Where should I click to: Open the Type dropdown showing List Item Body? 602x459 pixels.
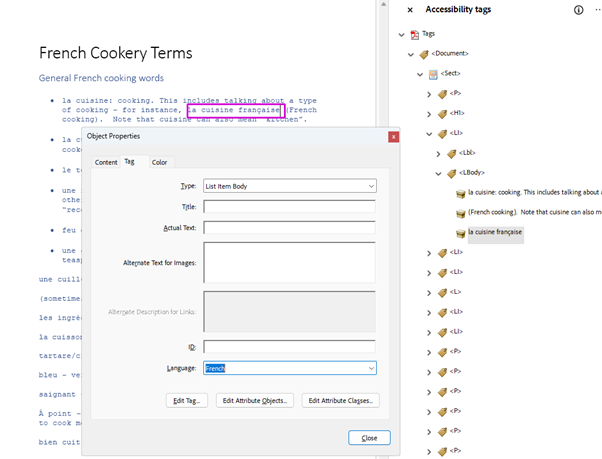coord(290,186)
